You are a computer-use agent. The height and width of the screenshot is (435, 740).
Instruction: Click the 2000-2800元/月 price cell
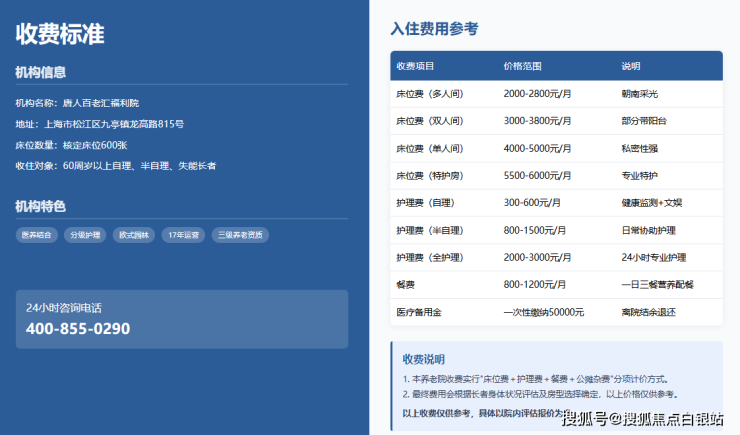click(x=537, y=94)
